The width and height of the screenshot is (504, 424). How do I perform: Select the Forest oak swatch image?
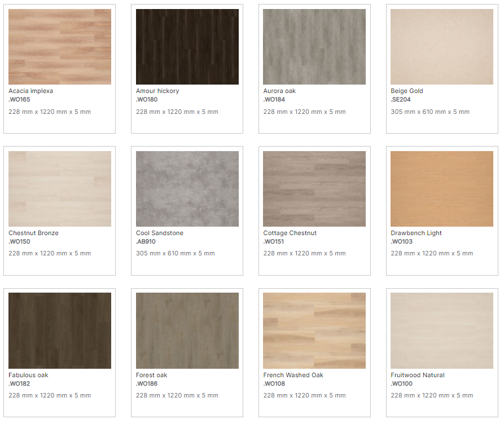pyautogui.click(x=187, y=330)
